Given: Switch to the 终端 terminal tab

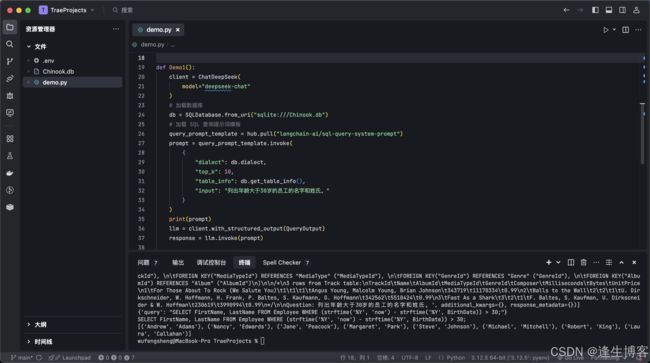Looking at the screenshot, I should click(x=244, y=262).
